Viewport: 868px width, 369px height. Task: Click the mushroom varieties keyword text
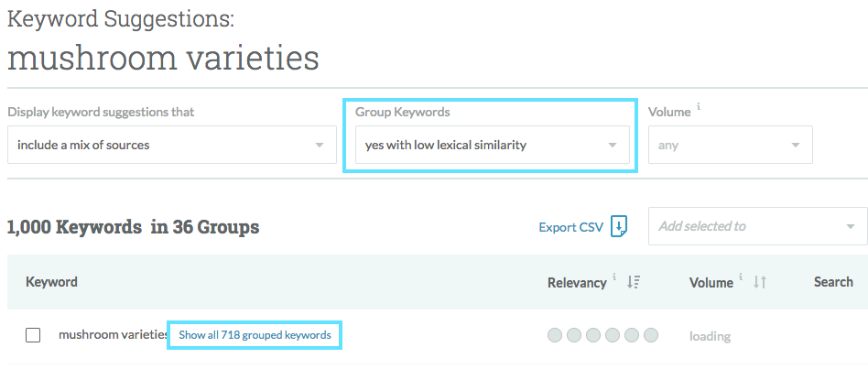114,335
